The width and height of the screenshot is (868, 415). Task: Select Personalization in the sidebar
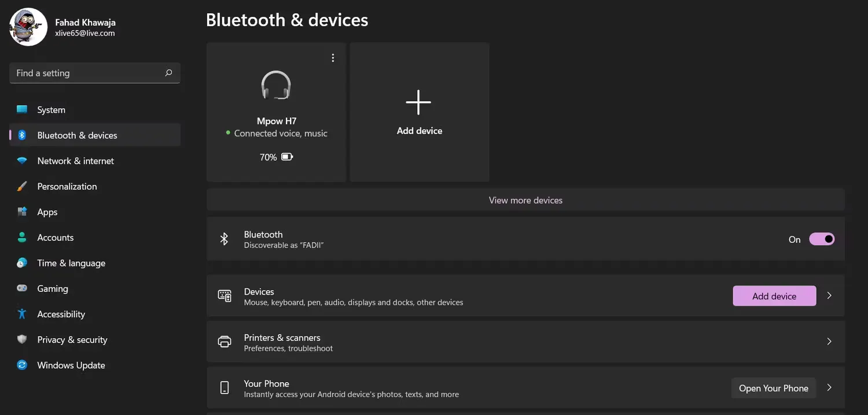pos(67,186)
